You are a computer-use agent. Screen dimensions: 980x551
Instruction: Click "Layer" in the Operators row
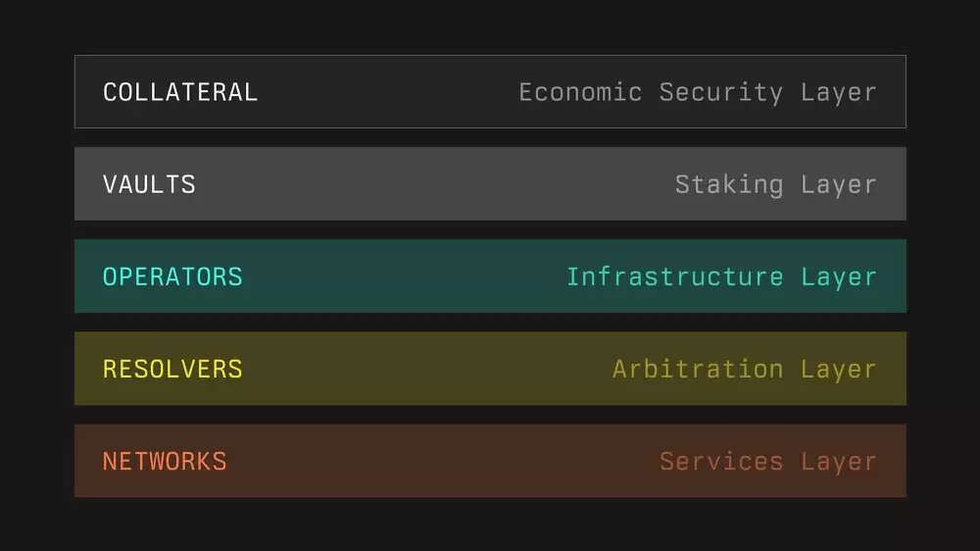click(839, 276)
